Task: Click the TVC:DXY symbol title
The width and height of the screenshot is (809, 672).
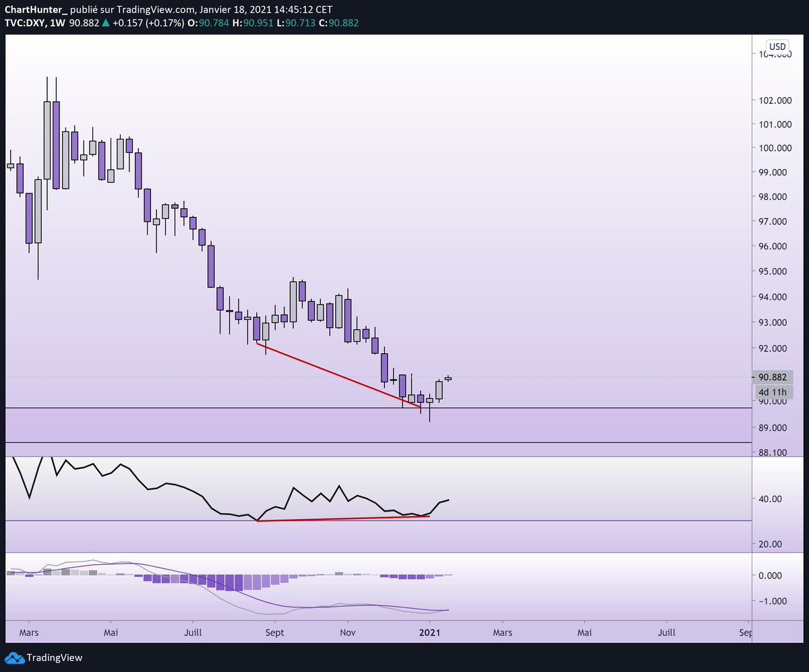Action: [x=26, y=23]
